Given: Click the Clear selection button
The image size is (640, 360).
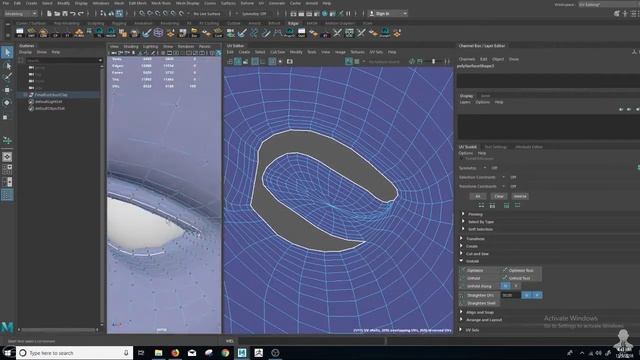Looking at the screenshot, I should (x=499, y=196).
